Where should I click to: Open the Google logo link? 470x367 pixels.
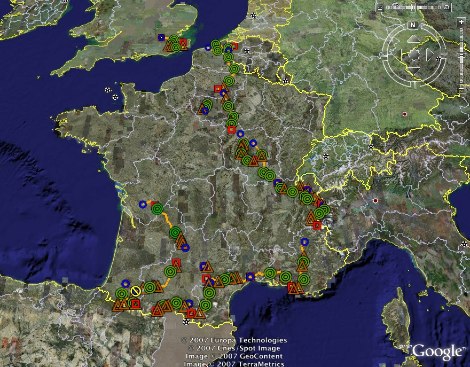tap(438, 351)
